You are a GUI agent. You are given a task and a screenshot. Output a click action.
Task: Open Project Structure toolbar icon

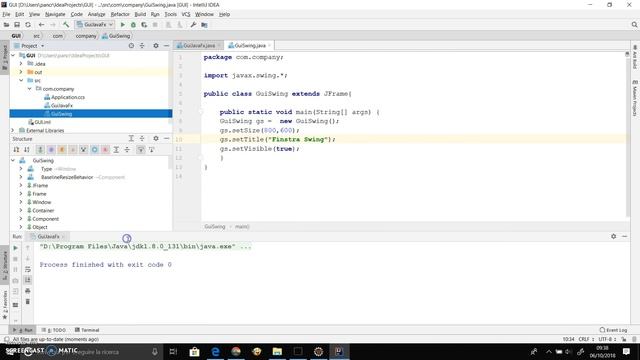point(204,25)
